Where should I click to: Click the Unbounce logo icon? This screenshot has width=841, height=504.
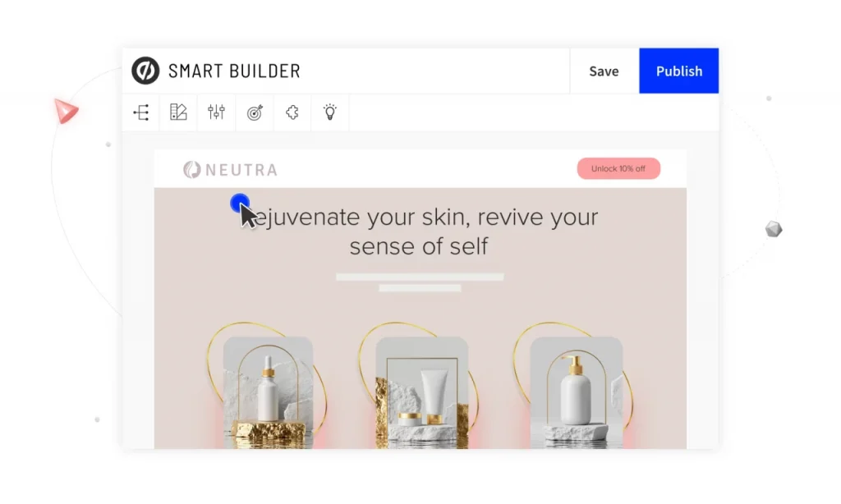click(x=145, y=71)
